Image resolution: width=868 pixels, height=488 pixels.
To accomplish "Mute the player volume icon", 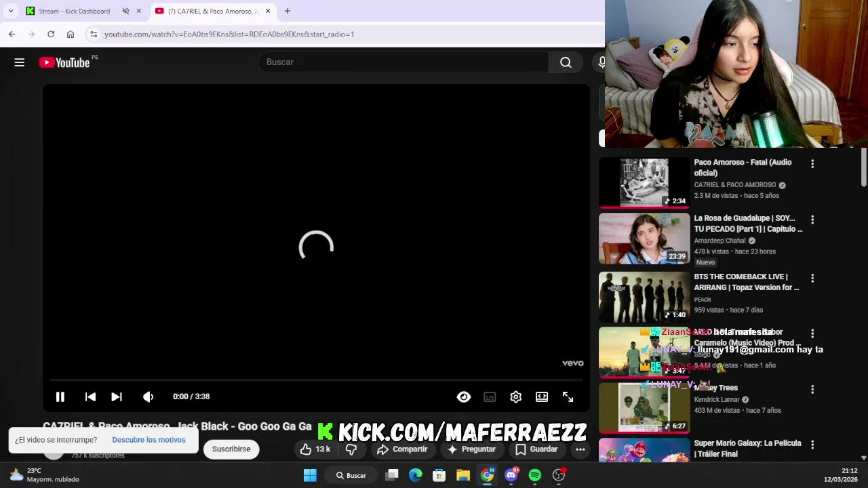I will [148, 397].
